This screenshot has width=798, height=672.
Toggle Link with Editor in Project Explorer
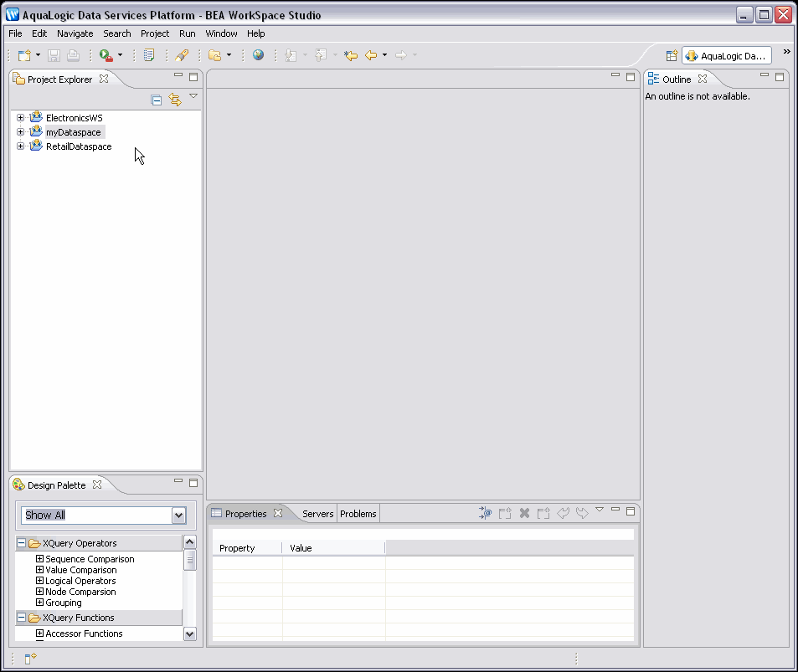point(175,100)
